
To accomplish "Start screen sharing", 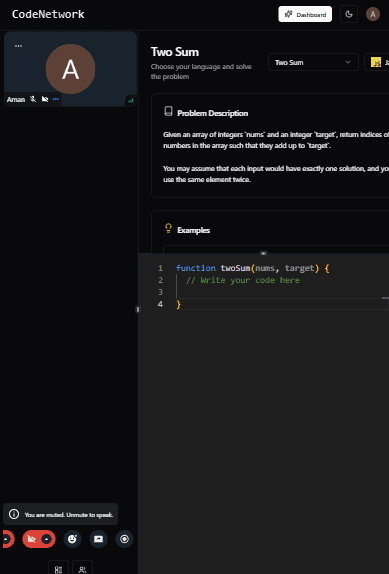I will (x=98, y=539).
